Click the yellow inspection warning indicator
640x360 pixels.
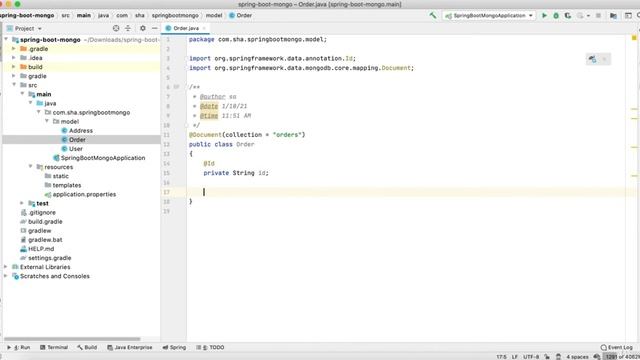[634, 38]
